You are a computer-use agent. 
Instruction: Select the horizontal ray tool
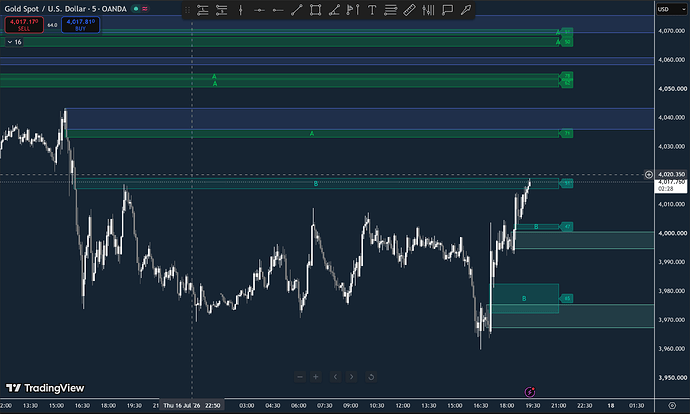click(x=278, y=10)
